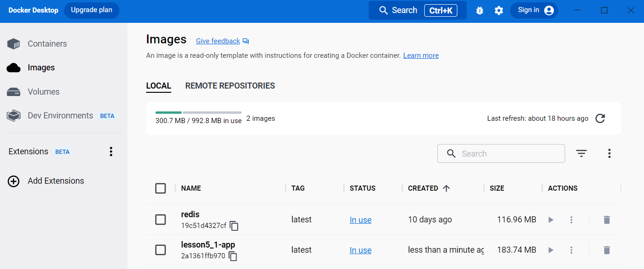Delete the redis image
The width and height of the screenshot is (644, 269).
coord(607,220)
